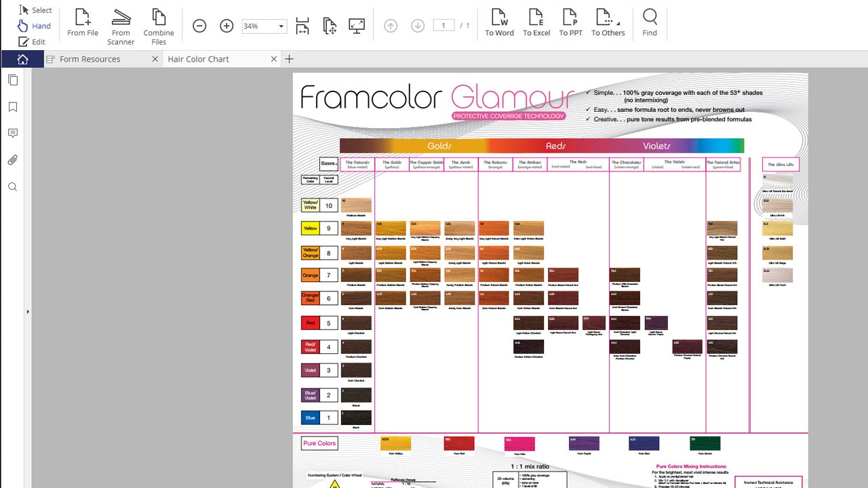Click the Pure Purple color swatch

(x=584, y=443)
